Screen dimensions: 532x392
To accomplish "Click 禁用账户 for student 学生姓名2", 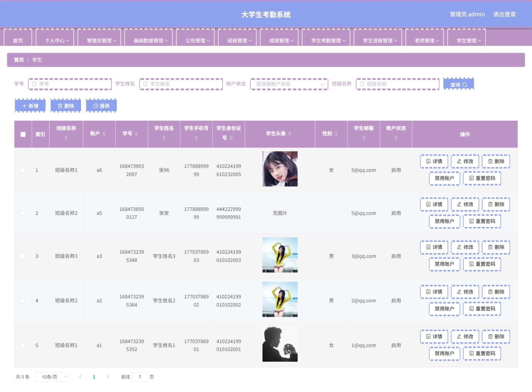I will pyautogui.click(x=444, y=308).
